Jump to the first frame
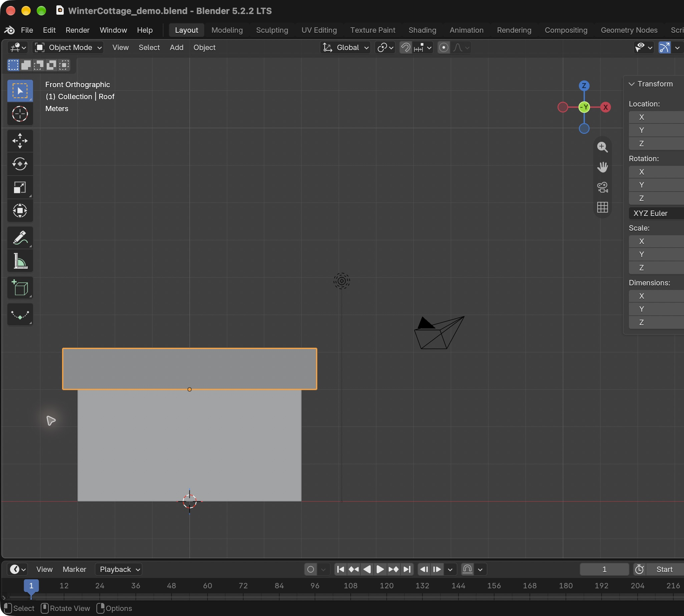Screen dimensions: 684x616 pyautogui.click(x=341, y=569)
